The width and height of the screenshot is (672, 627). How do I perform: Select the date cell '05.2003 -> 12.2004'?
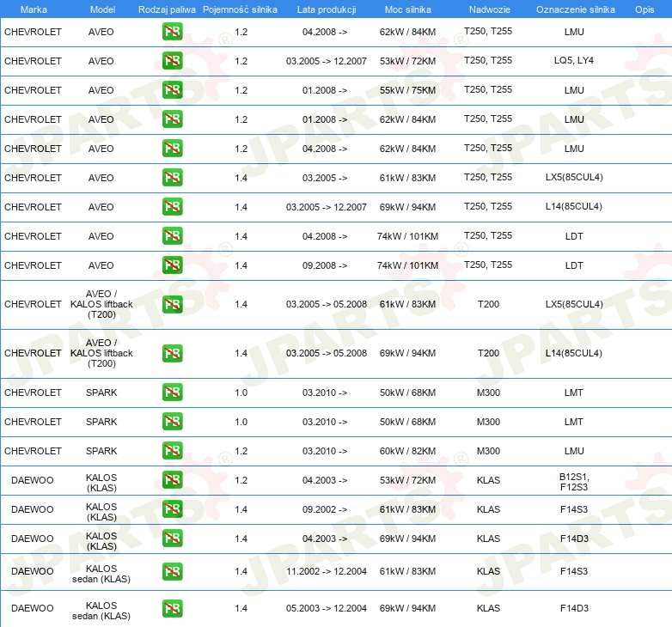(x=327, y=608)
